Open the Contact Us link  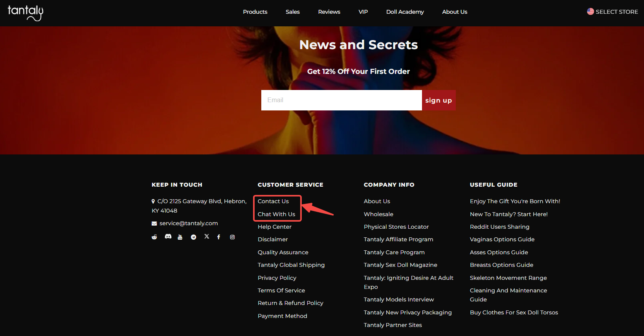(273, 201)
